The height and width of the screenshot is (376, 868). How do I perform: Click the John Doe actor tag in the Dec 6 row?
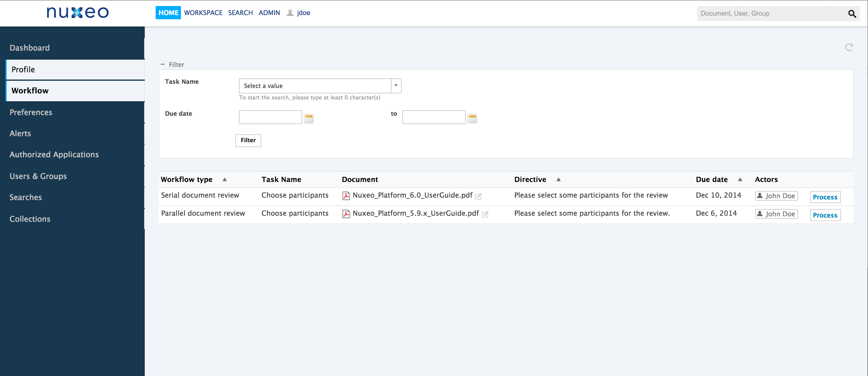click(776, 214)
